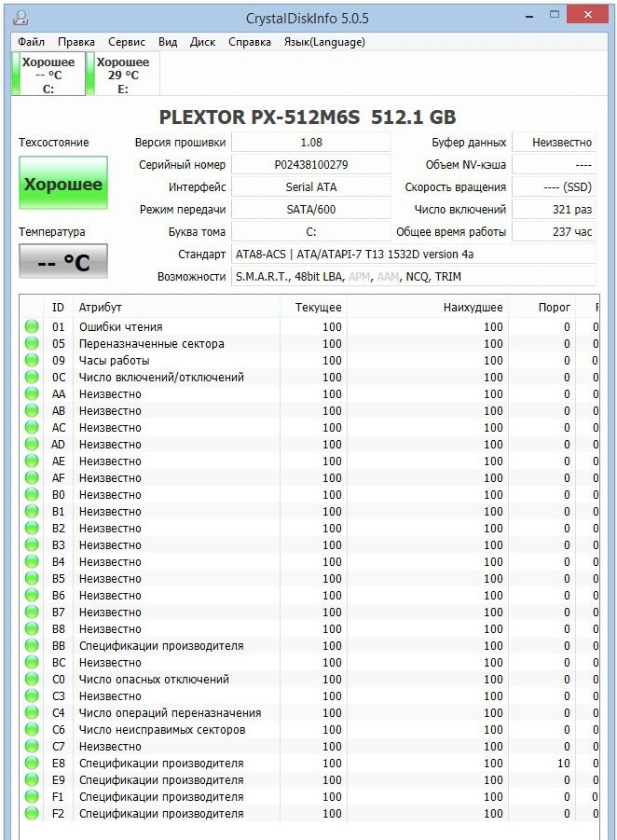The width and height of the screenshot is (617, 840).
Task: Click the CrystalDiskInfo app icon in title bar
Action: click(21, 17)
